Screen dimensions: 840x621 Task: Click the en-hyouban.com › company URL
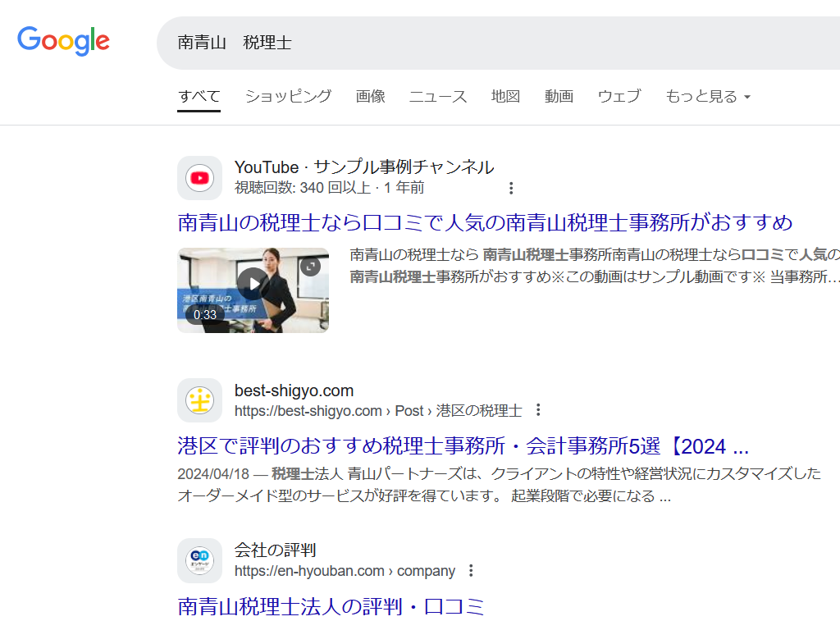(345, 571)
